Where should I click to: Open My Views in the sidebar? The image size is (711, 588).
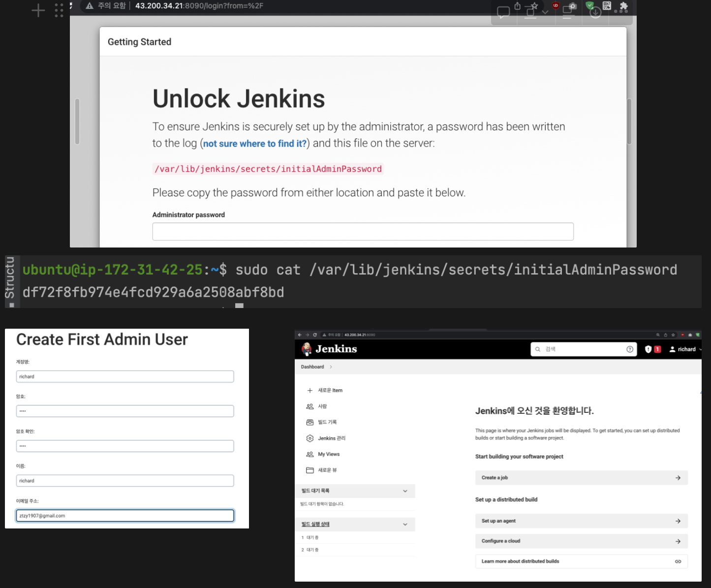point(323,454)
